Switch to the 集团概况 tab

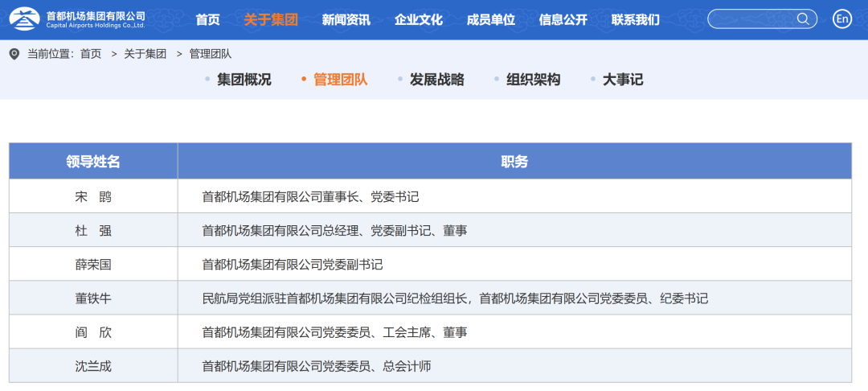pyautogui.click(x=244, y=80)
